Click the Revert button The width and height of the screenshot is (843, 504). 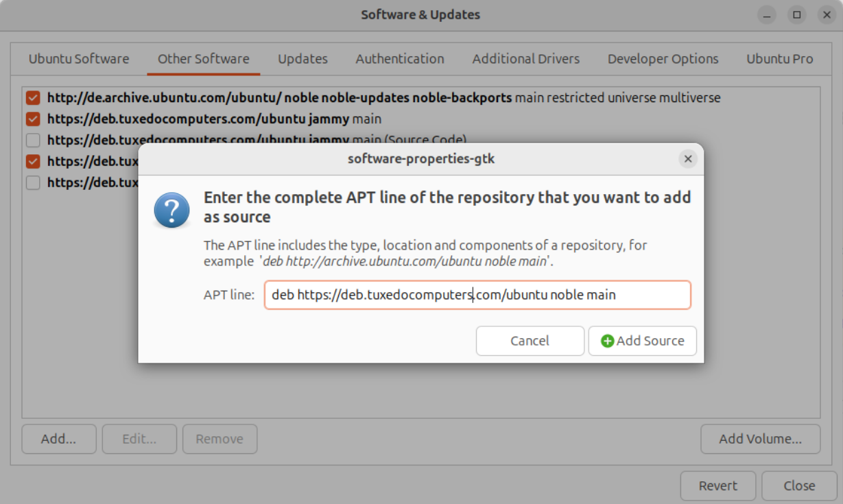click(x=718, y=485)
